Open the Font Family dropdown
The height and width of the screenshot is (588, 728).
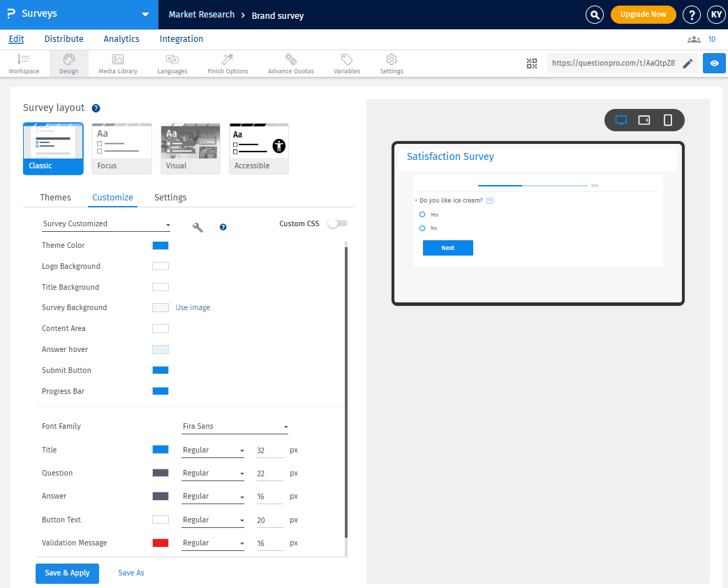coord(235,426)
